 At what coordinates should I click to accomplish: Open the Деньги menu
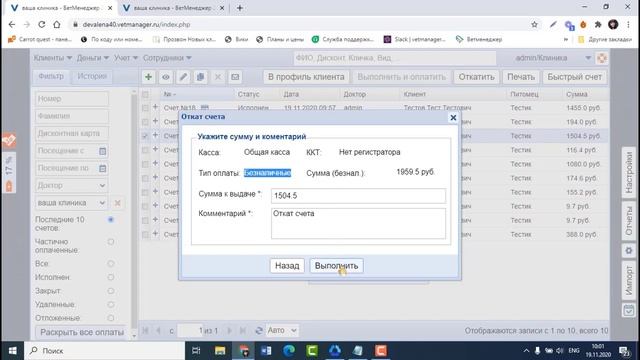pyautogui.click(x=93, y=58)
